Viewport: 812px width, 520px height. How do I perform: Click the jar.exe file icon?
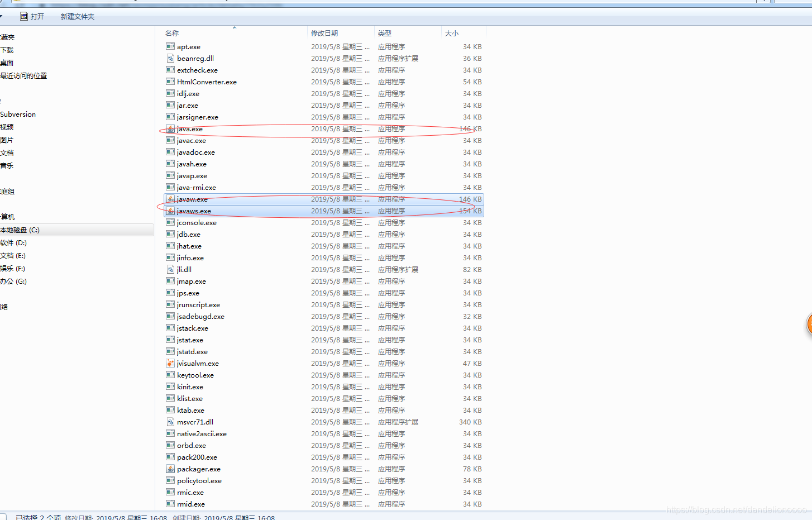[x=170, y=105]
